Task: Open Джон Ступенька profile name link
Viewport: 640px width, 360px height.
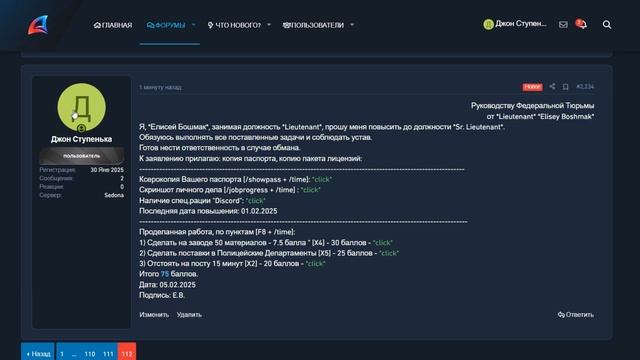Action: coord(82,139)
